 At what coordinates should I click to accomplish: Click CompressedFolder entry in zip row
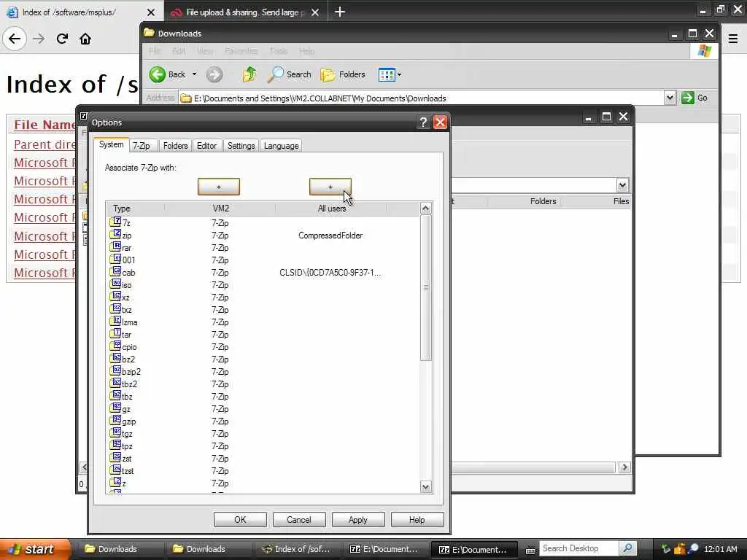click(330, 236)
